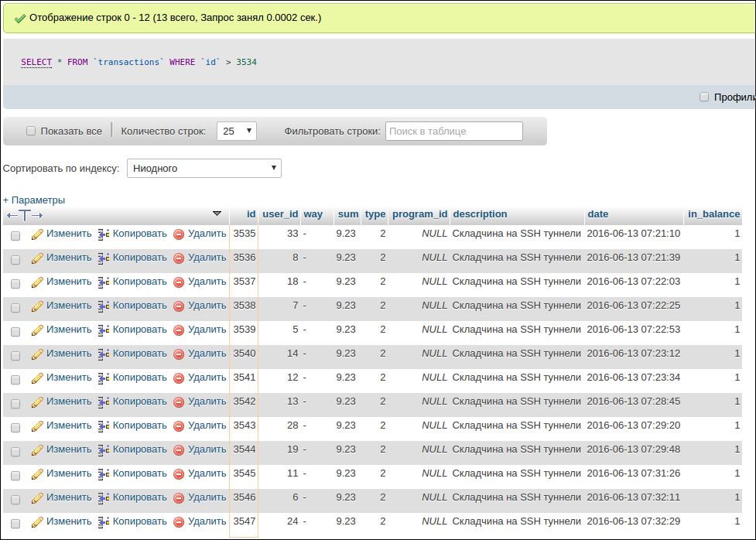Screen dimensions: 756x540
Task: Check the row checkbox for id 3537
Action: tap(15, 283)
